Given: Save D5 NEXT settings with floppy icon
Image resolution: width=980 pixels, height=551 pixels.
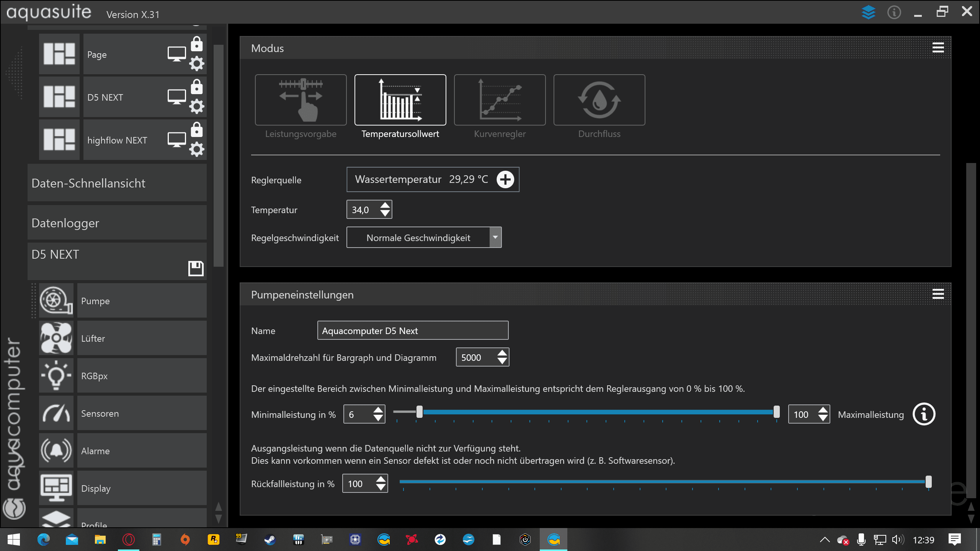Looking at the screenshot, I should (x=196, y=268).
